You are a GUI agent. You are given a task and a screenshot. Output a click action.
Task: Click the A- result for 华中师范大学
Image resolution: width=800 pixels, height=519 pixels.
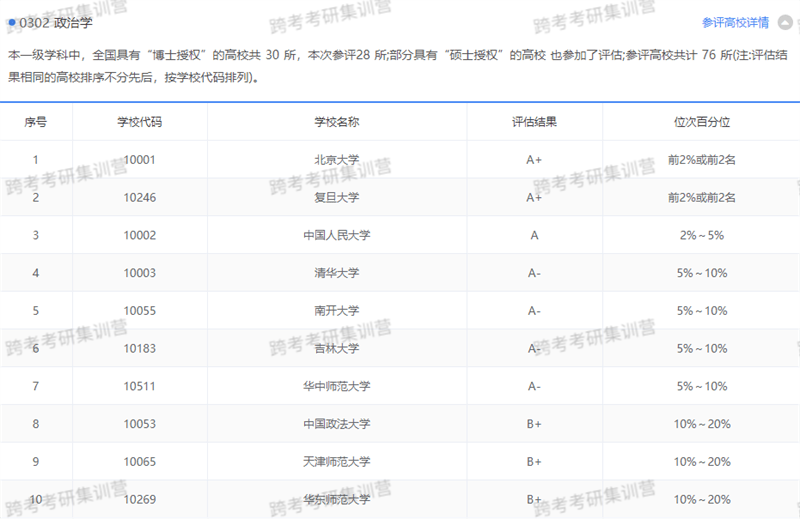(534, 386)
